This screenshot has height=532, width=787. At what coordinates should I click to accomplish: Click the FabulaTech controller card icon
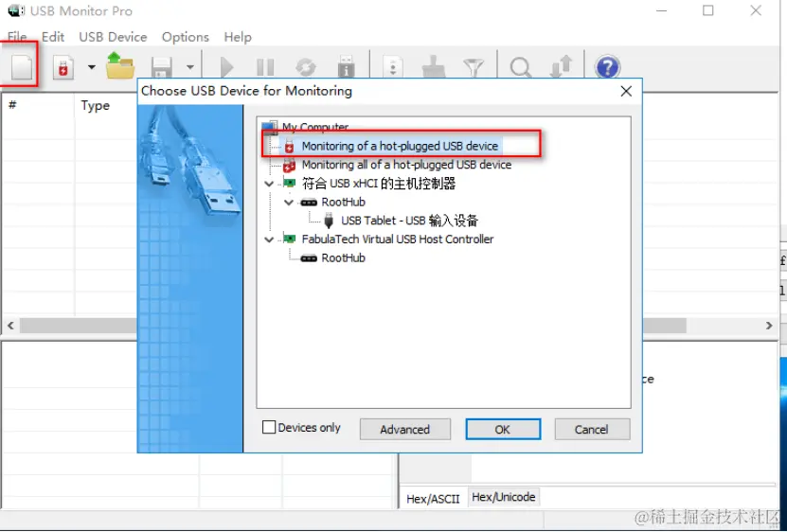pos(289,239)
